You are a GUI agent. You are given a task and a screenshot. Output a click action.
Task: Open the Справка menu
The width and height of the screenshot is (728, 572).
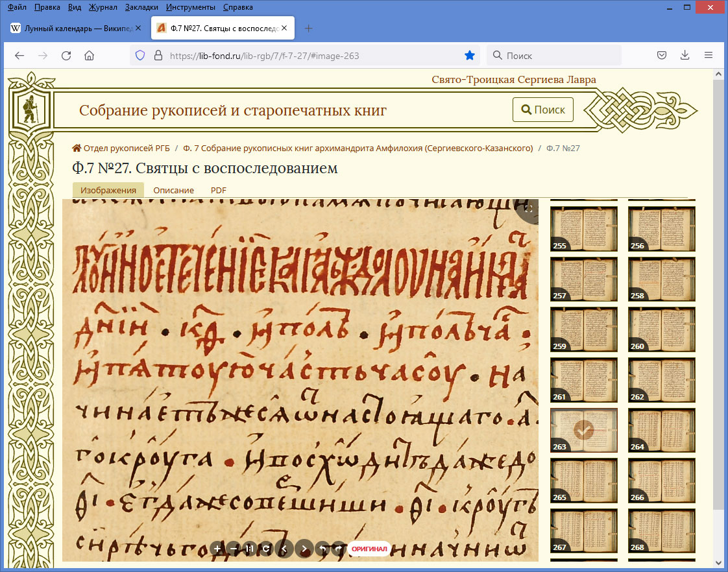point(237,7)
